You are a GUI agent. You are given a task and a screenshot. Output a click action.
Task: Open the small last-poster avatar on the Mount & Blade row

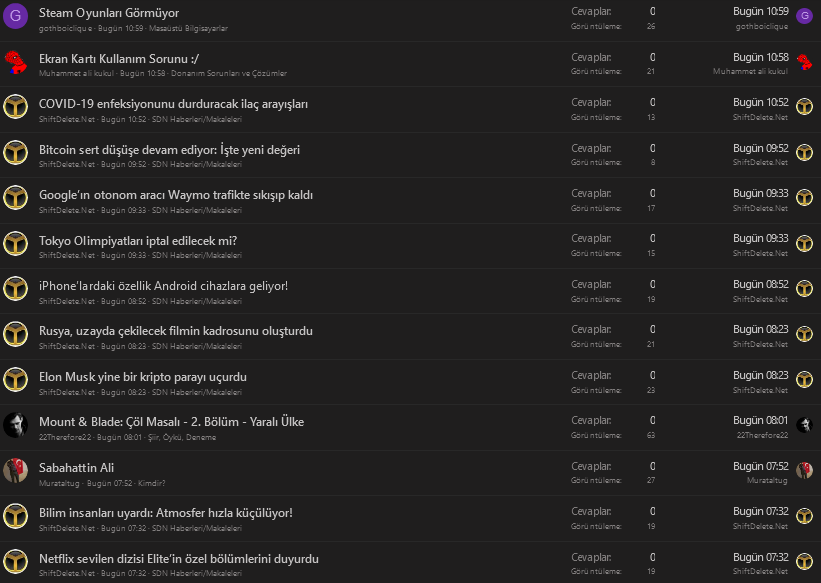[804, 425]
